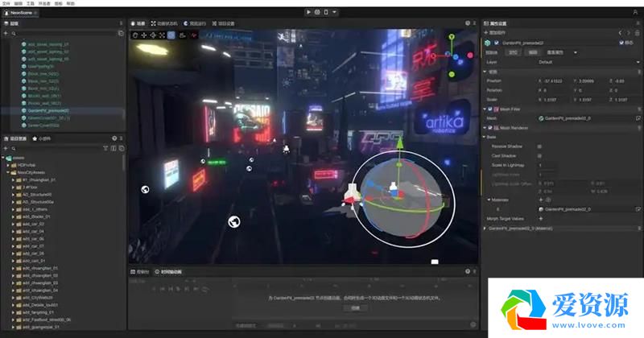This screenshot has height=338, width=644.
Task: Click the round icon in scene panel header right
Action: click(x=468, y=23)
